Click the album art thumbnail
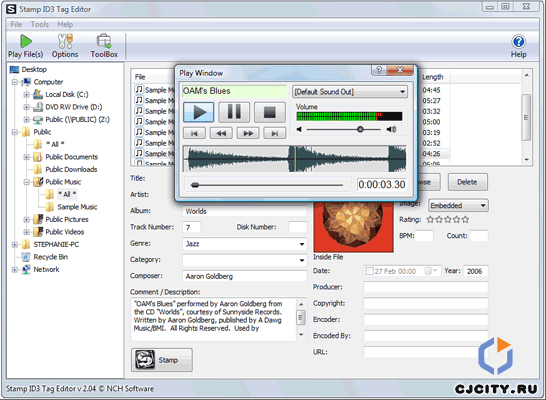The width and height of the screenshot is (546, 400). tap(353, 227)
